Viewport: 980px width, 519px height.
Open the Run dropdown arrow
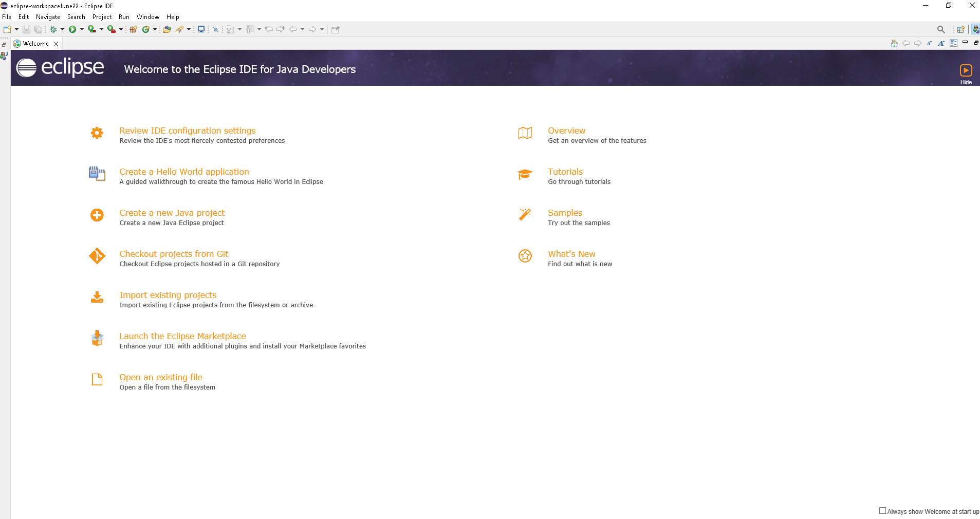82,29
